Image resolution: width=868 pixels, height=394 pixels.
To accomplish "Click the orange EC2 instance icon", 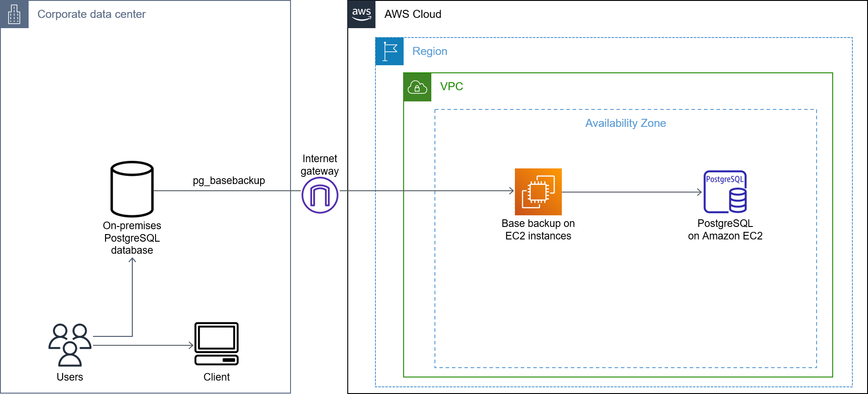I will [x=538, y=192].
